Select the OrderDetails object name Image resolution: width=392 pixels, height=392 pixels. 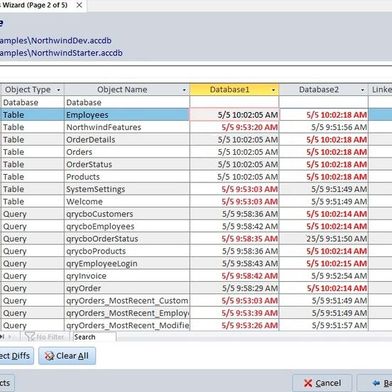91,140
